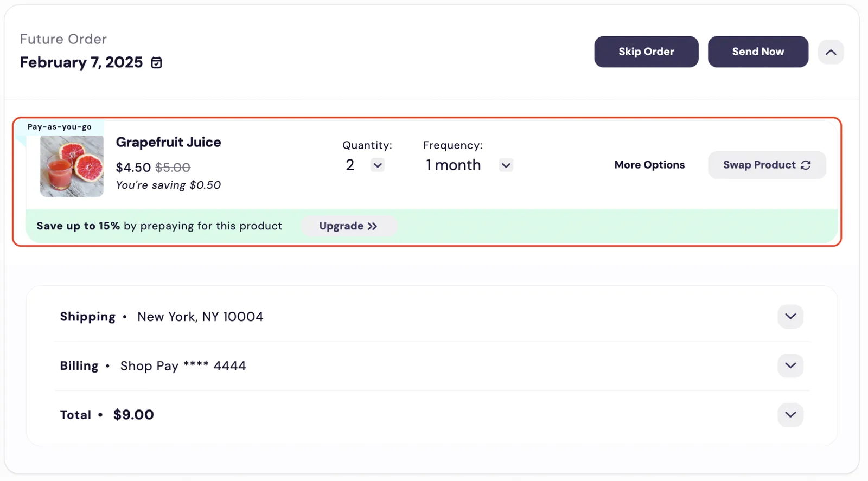
Task: Click the quantity value 2
Action: point(350,165)
